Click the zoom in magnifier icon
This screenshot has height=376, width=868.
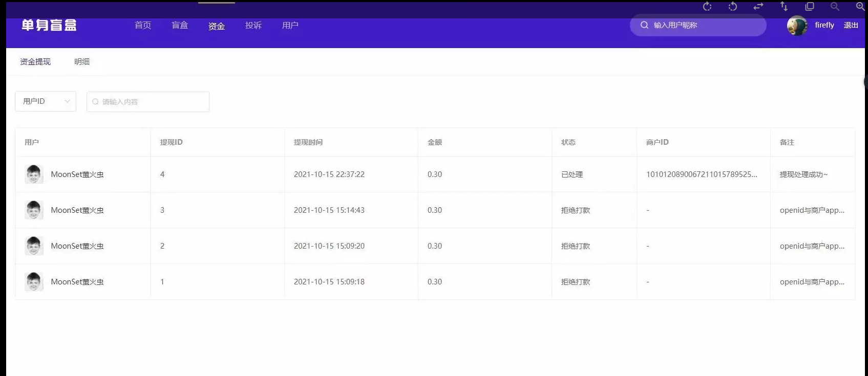click(x=860, y=7)
